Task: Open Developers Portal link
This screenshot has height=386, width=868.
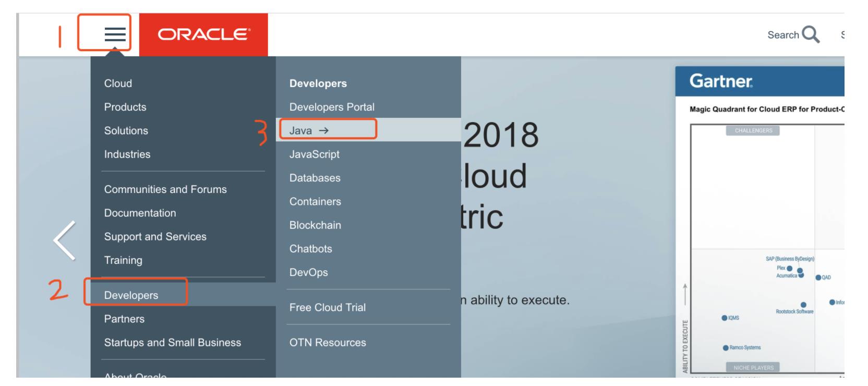Action: [332, 107]
